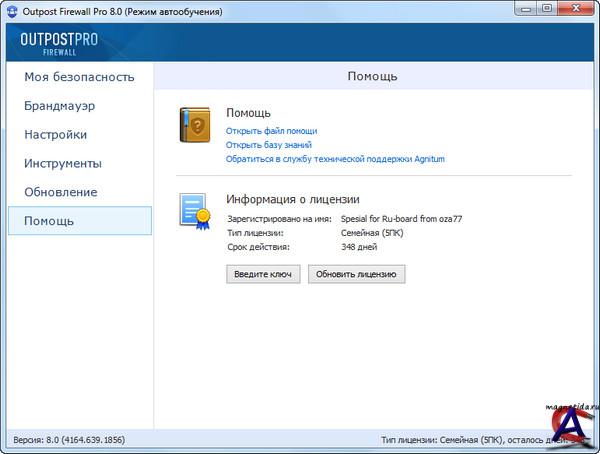Click the Тип лицензии status bar text
This screenshot has height=454, width=600.
[470, 440]
